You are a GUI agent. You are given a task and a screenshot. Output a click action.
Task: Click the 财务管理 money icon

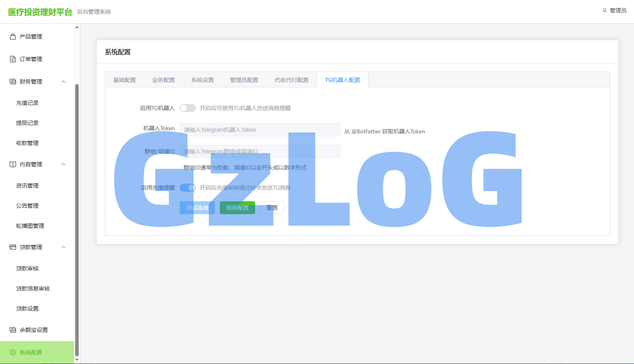tap(13, 82)
